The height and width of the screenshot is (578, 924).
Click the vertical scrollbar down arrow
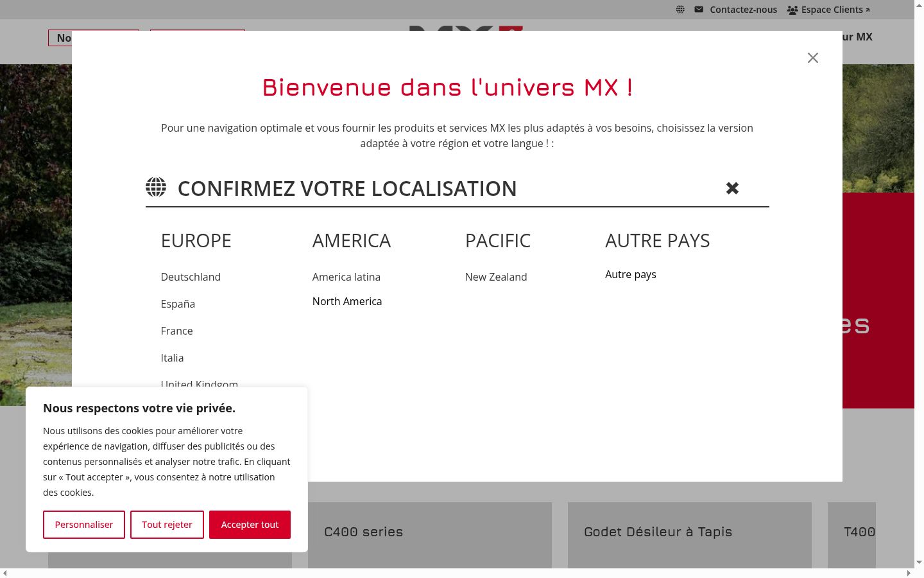[919, 563]
